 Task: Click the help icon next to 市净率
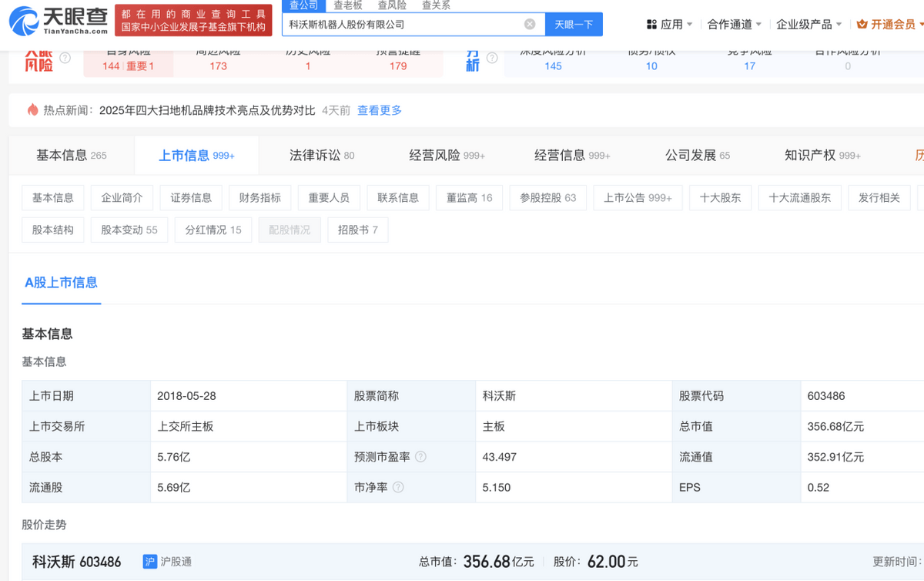(x=398, y=488)
